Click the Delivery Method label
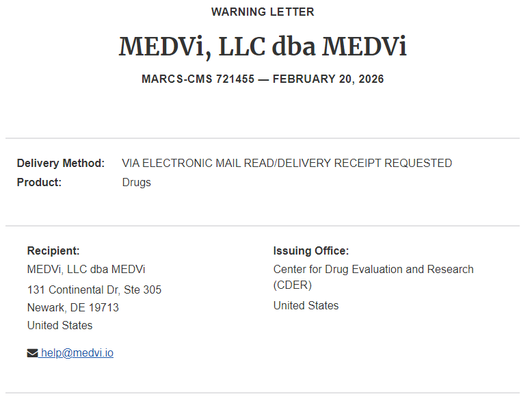 click(x=61, y=163)
